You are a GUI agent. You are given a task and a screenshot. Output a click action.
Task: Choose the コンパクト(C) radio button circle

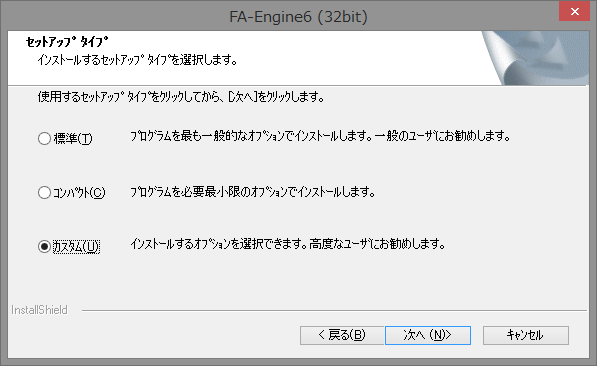coord(44,192)
